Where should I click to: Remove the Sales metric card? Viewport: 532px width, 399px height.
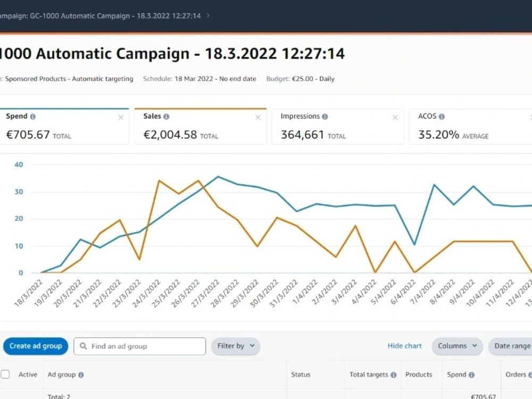(x=258, y=118)
